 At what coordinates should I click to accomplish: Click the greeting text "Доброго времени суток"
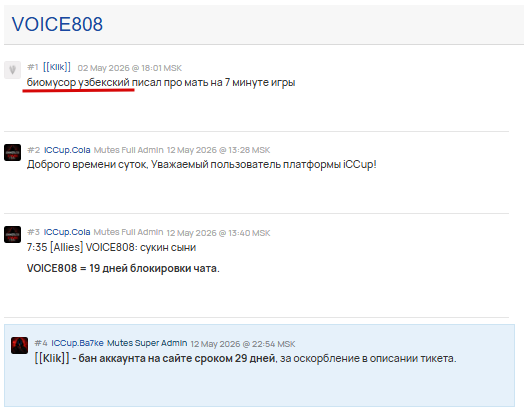(87, 164)
